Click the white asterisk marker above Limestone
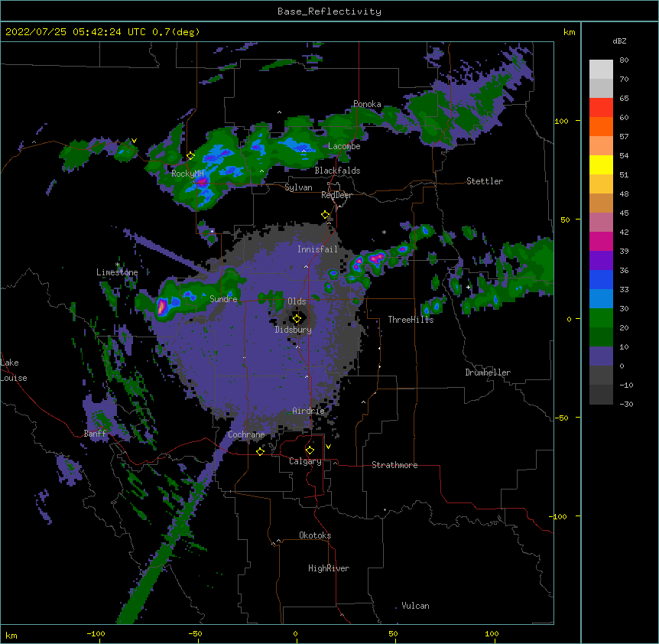The height and width of the screenshot is (644, 659). (x=118, y=265)
